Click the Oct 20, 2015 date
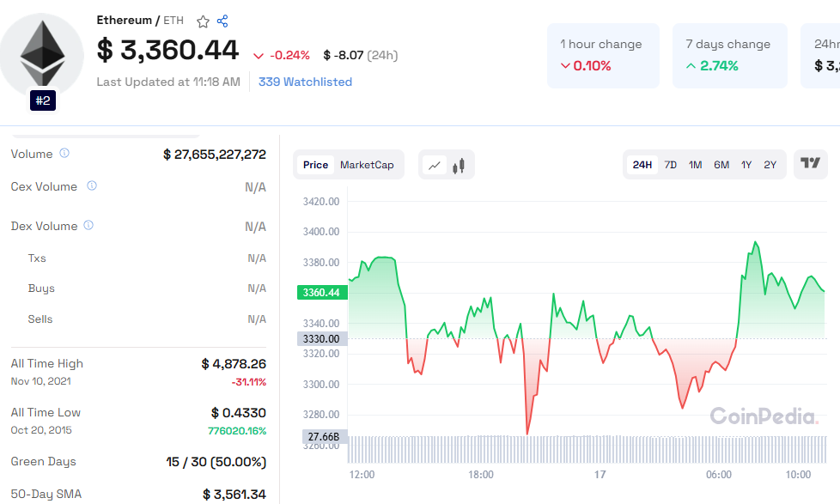Viewport: 840px width, 504px height. coord(41,430)
